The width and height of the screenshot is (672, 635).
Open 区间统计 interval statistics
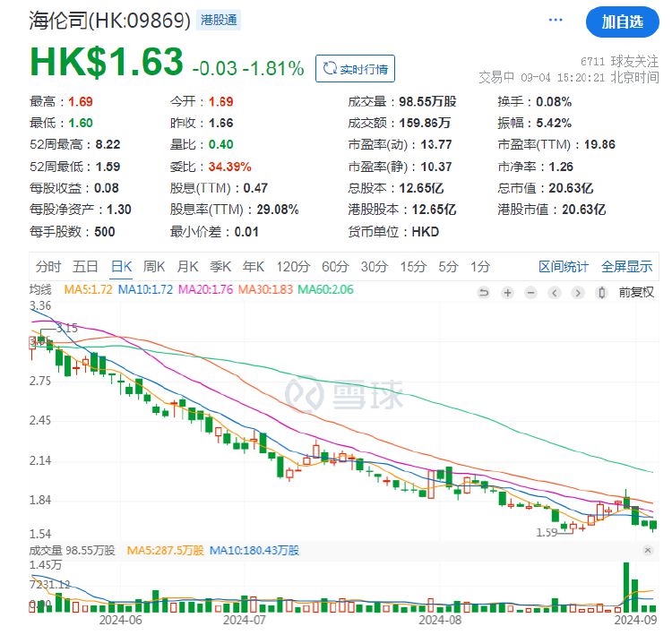(x=564, y=267)
